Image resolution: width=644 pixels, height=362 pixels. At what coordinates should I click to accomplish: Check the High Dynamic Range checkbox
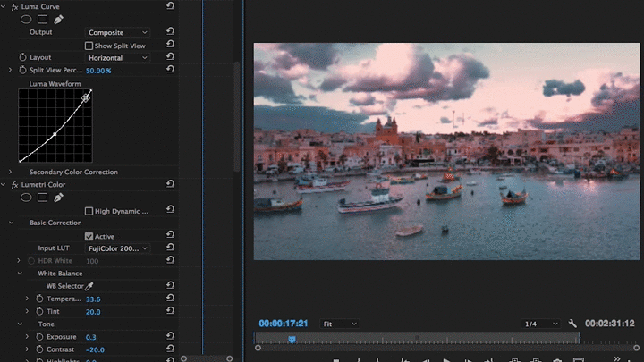[x=89, y=211]
